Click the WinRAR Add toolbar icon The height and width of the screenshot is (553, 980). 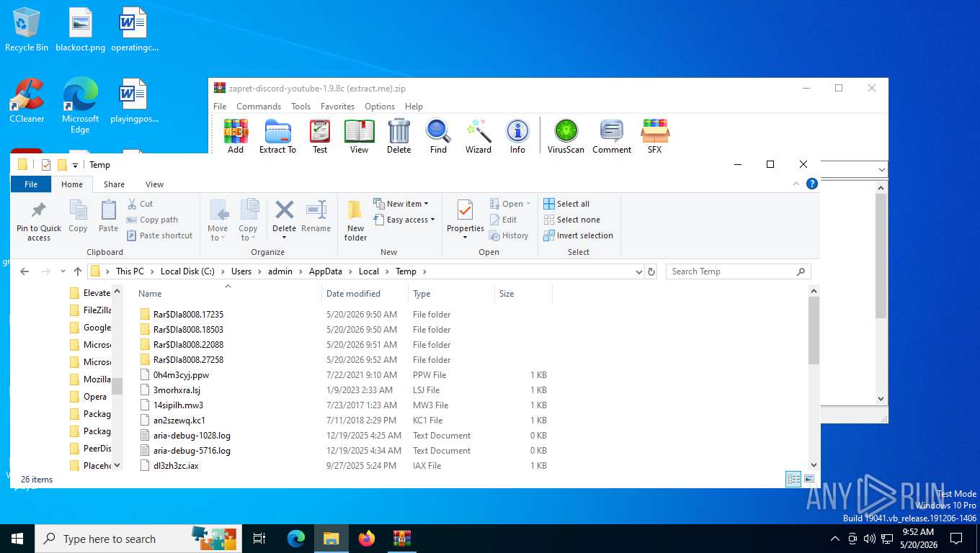pos(236,137)
